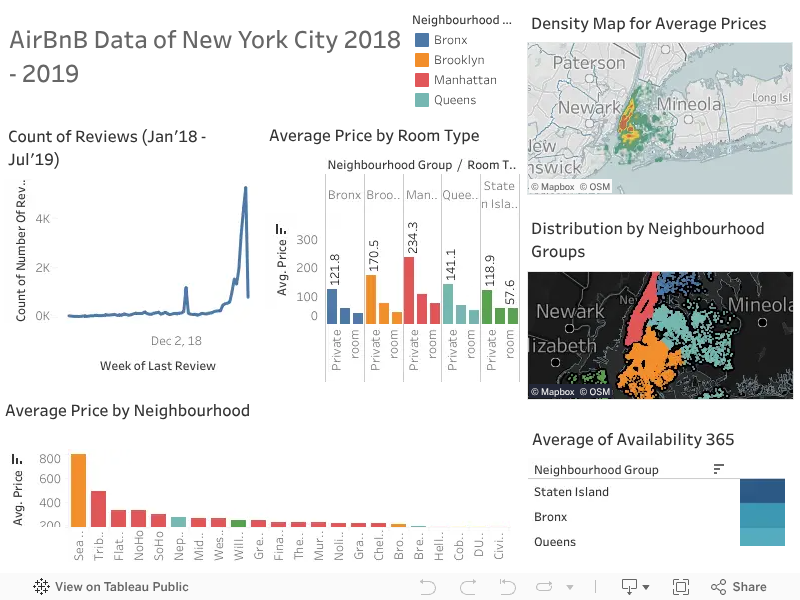Click the Share button
This screenshot has width=800, height=600.
click(x=739, y=587)
